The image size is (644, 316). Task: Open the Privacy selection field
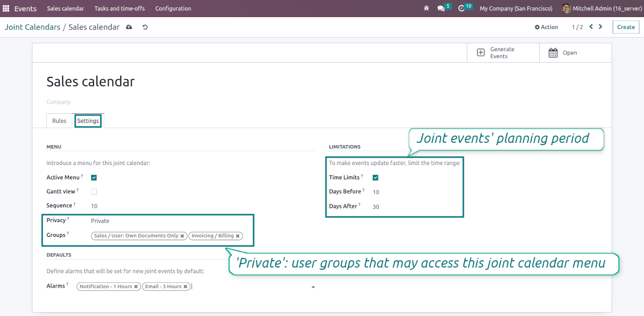point(202,221)
